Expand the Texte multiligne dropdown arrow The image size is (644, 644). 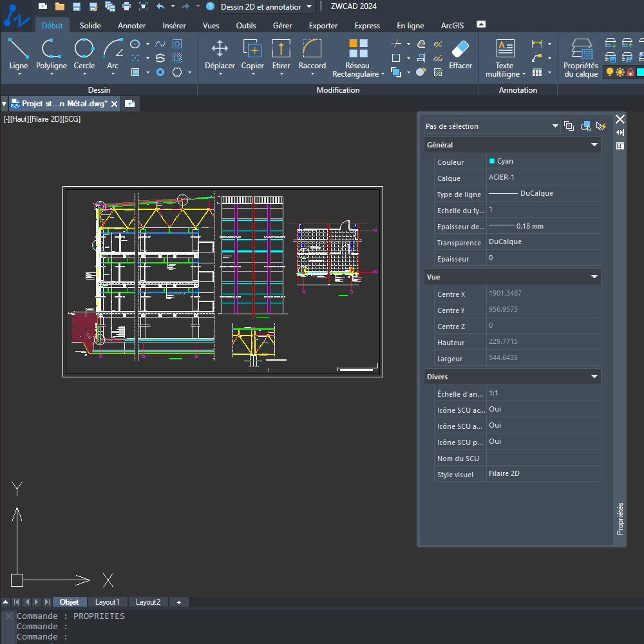click(524, 74)
